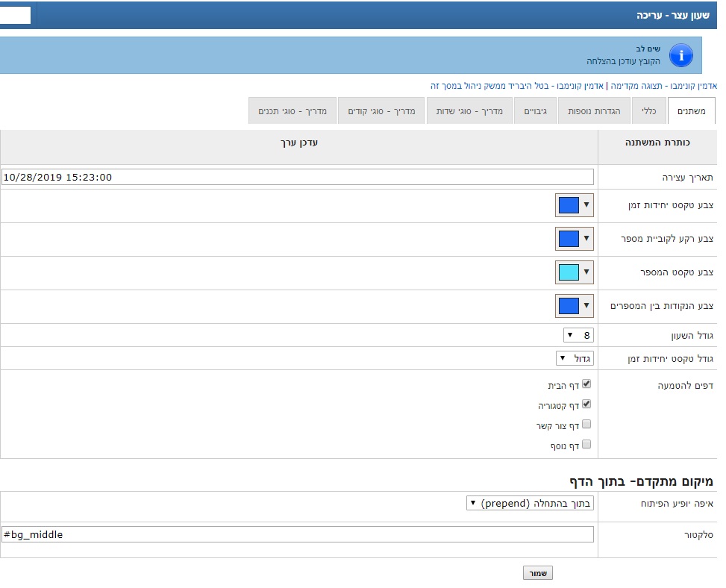
Task: Click the הקובץ עודכן בהצלחה message text
Action: pyautogui.click(x=623, y=61)
